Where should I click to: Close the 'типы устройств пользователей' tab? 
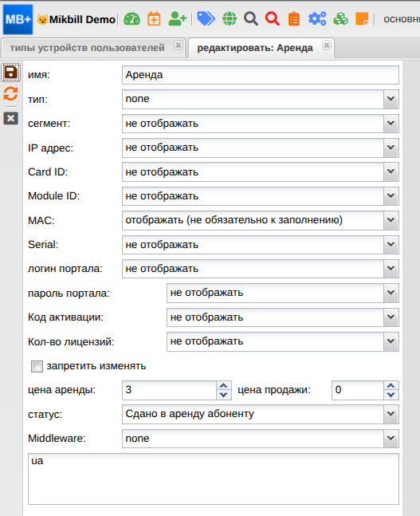click(179, 45)
